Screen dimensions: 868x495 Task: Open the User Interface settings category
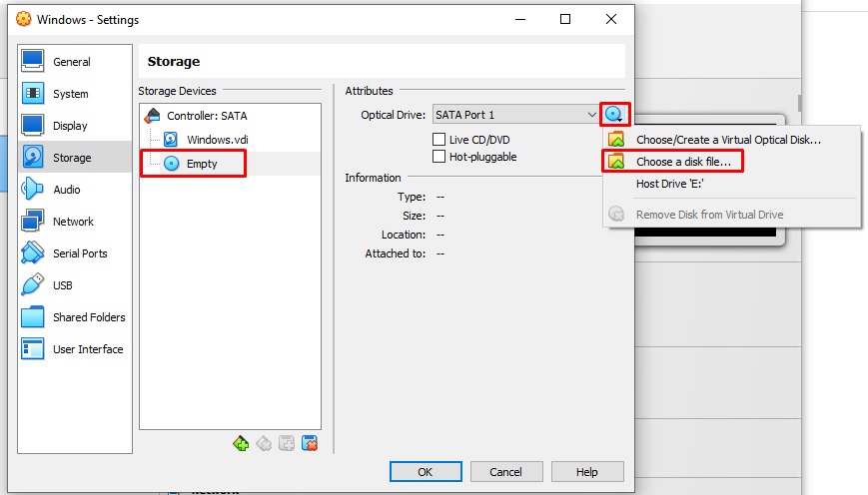click(75, 349)
